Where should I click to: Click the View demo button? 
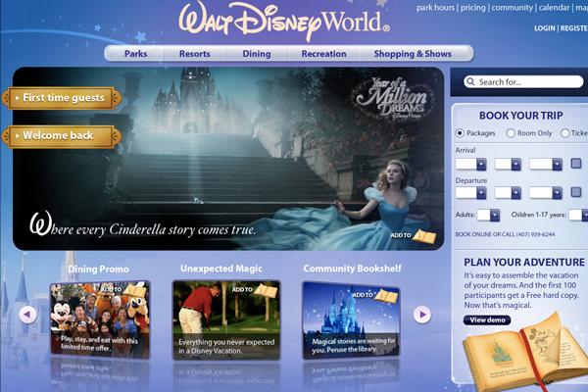tap(487, 320)
